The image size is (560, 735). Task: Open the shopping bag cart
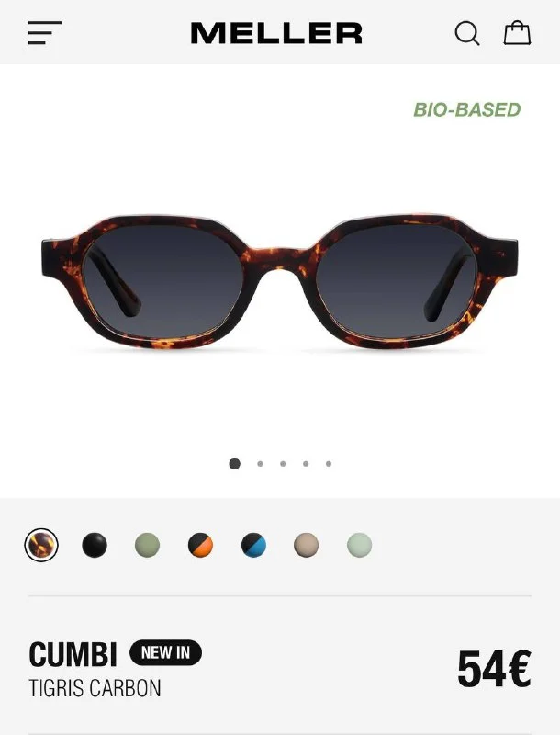tap(517, 33)
